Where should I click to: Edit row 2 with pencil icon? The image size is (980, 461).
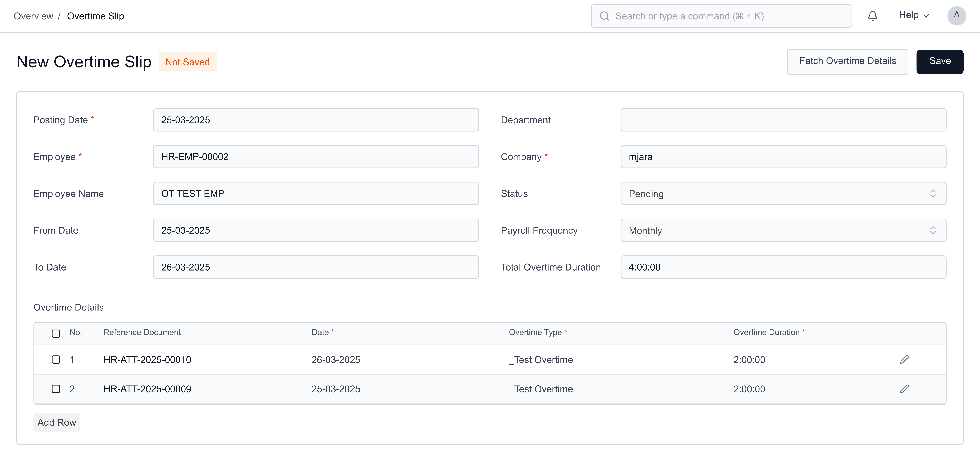tap(904, 389)
